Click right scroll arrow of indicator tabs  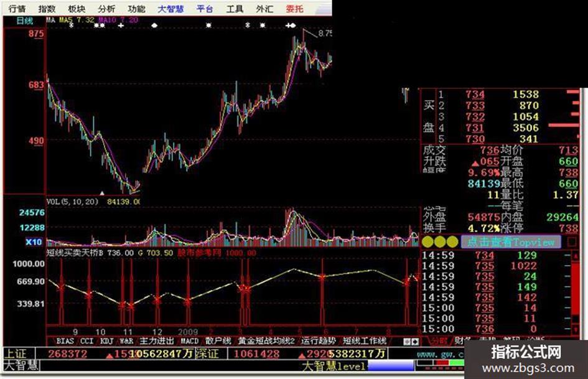point(415,342)
